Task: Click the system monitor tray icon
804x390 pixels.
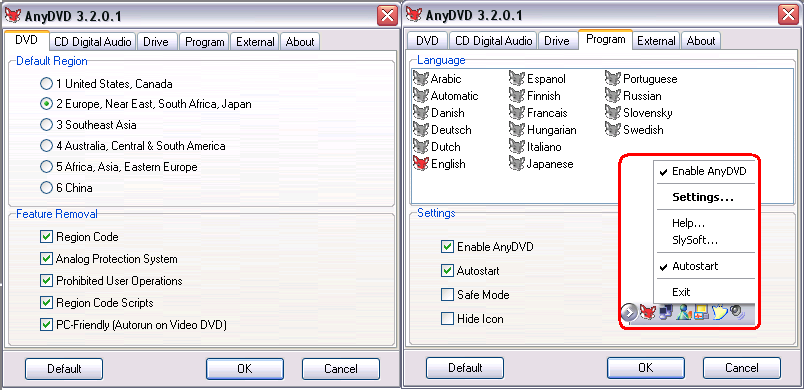Action: tap(701, 312)
